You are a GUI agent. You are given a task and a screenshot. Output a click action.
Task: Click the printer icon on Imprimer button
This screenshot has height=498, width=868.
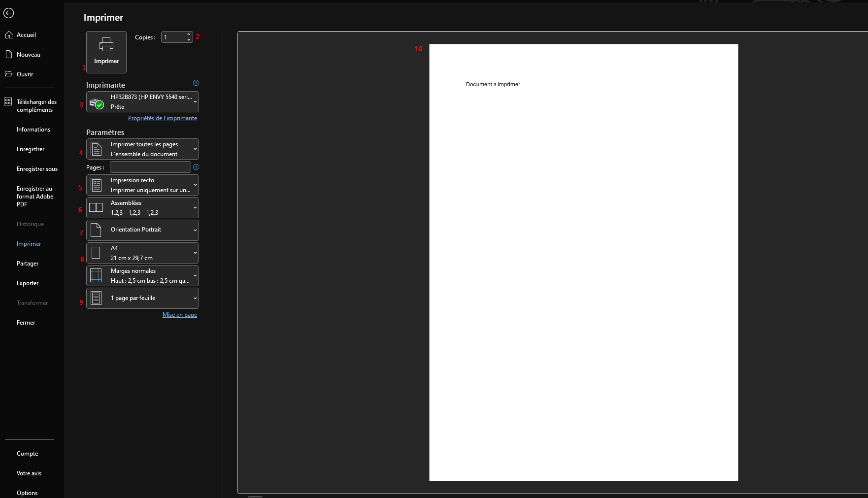coord(106,45)
